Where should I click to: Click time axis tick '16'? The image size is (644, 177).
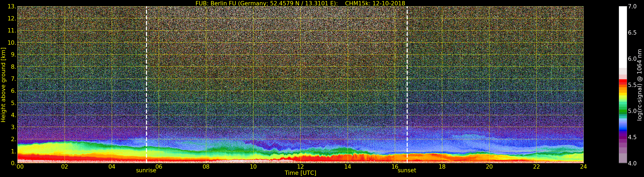[x=395, y=167]
